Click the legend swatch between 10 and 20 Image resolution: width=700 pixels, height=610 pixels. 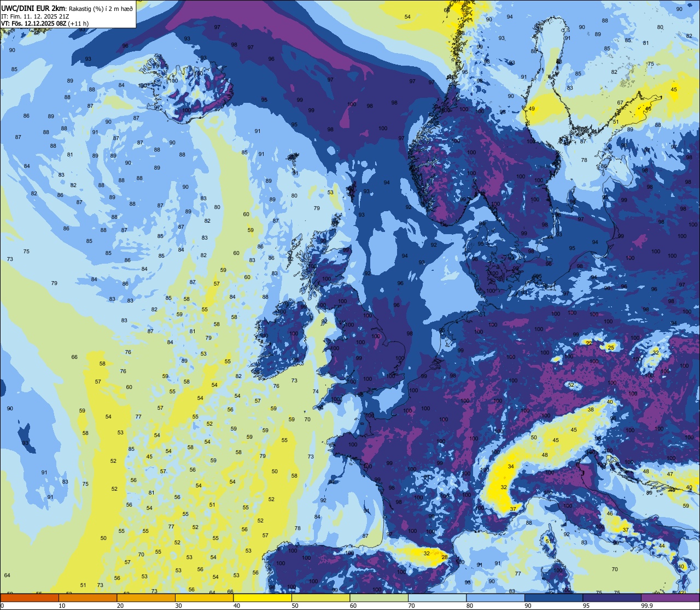pyautogui.click(x=87, y=597)
